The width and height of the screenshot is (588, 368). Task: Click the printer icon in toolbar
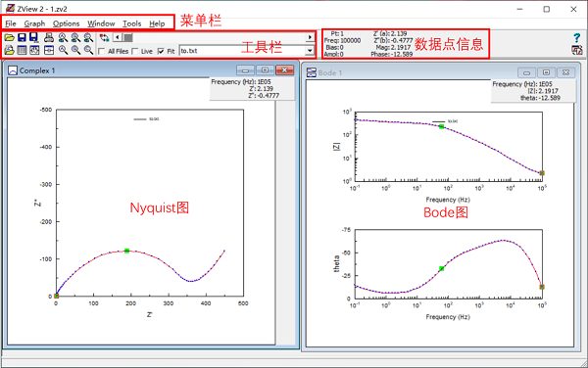tap(49, 37)
